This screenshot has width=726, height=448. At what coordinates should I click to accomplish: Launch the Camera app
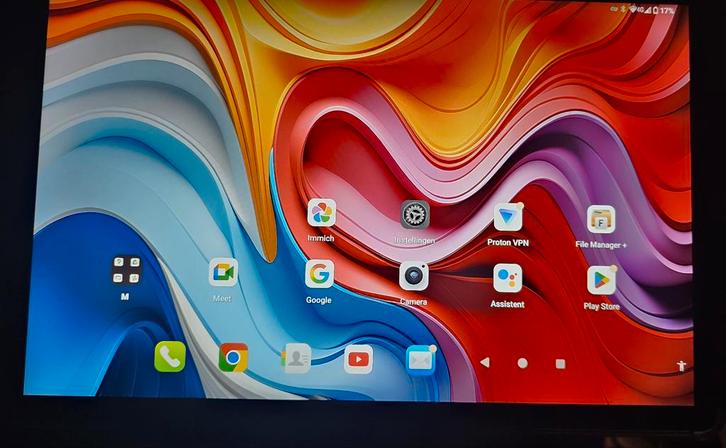[414, 276]
